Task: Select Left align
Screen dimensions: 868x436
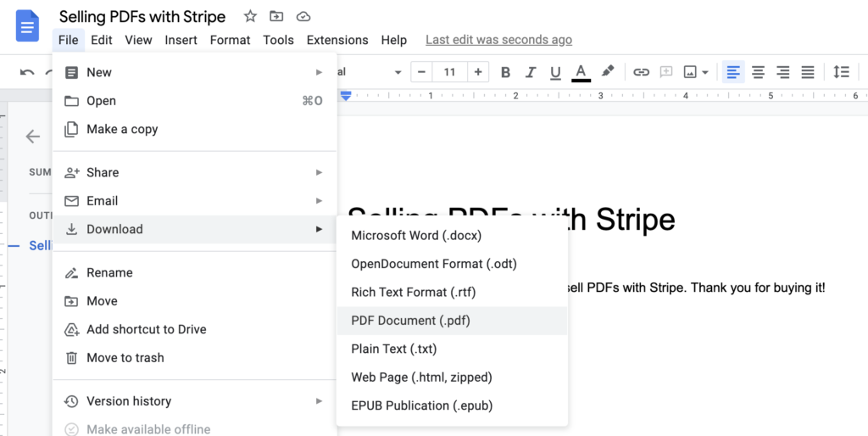Action: [733, 72]
